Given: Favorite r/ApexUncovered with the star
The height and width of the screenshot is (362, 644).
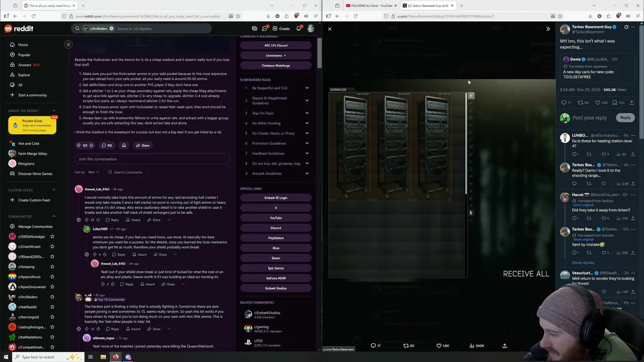Looking at the screenshot, I should tap(52, 287).
